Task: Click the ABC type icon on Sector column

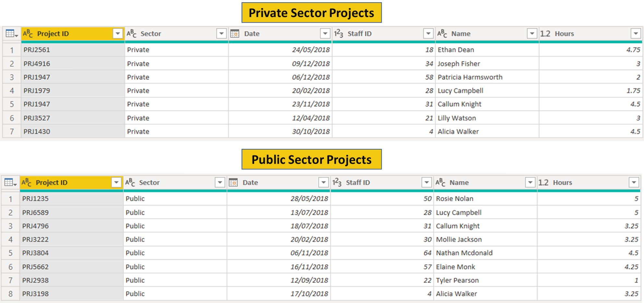Action: click(131, 33)
